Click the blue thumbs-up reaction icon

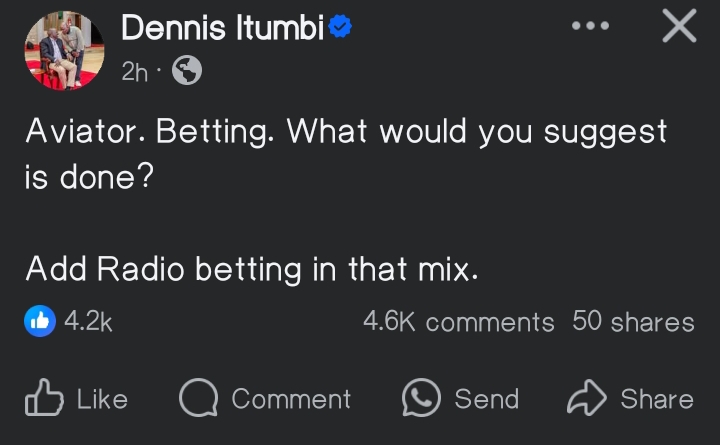(39, 321)
